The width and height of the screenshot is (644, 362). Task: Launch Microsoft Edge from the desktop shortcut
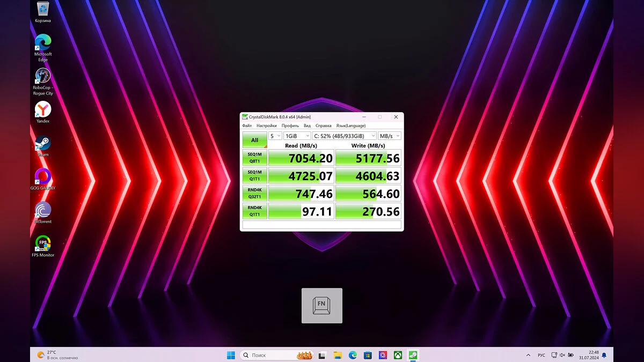coord(43,48)
